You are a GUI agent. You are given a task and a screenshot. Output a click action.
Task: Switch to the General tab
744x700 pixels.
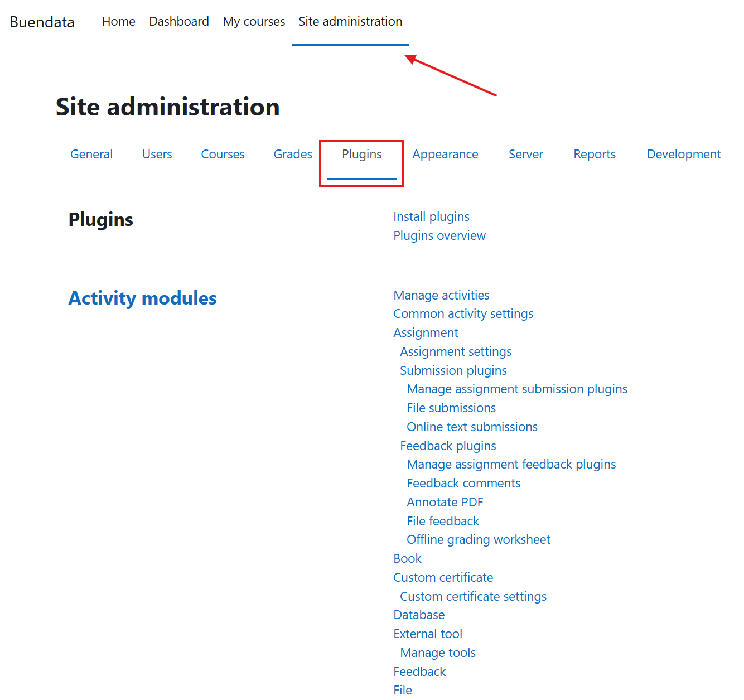91,154
